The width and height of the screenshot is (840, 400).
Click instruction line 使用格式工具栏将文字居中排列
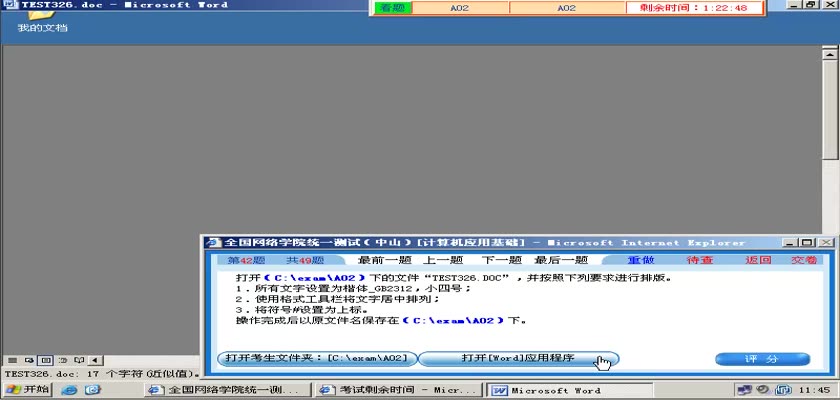338,299
